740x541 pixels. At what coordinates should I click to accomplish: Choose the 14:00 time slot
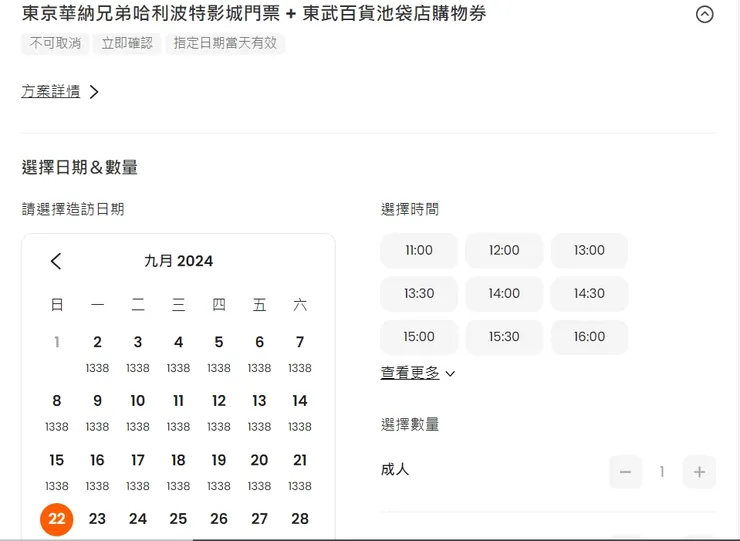[504, 294]
